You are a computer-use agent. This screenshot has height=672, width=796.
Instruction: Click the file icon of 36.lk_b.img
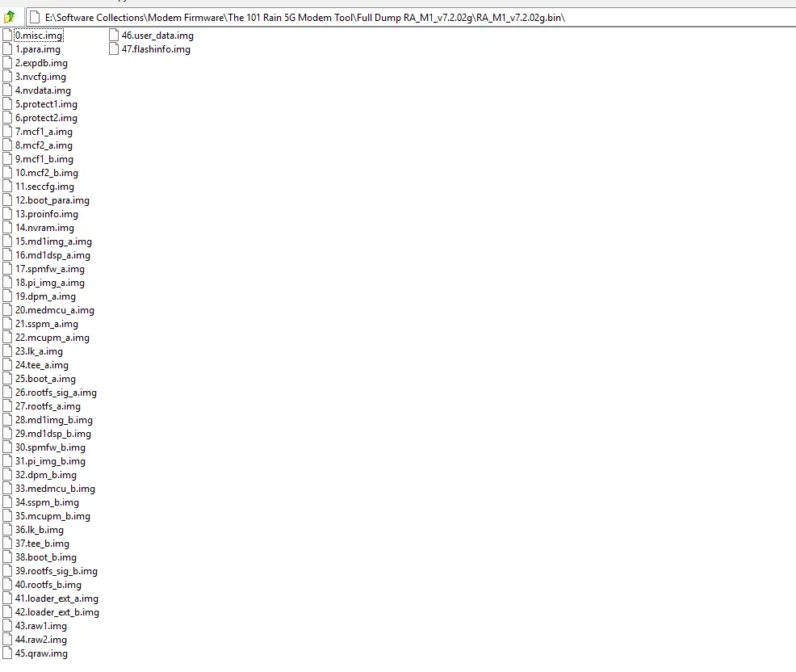(7, 529)
